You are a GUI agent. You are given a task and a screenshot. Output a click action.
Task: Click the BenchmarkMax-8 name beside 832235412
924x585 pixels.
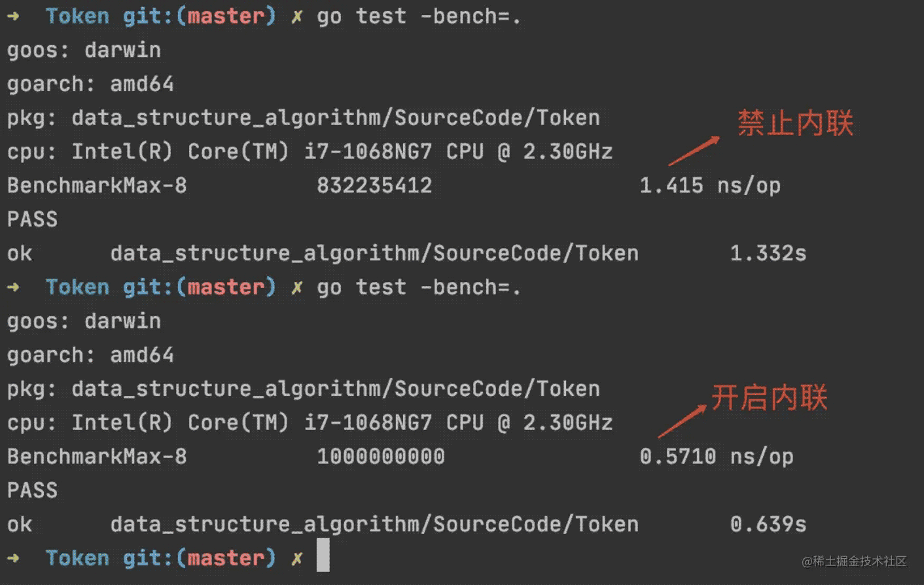[97, 186]
